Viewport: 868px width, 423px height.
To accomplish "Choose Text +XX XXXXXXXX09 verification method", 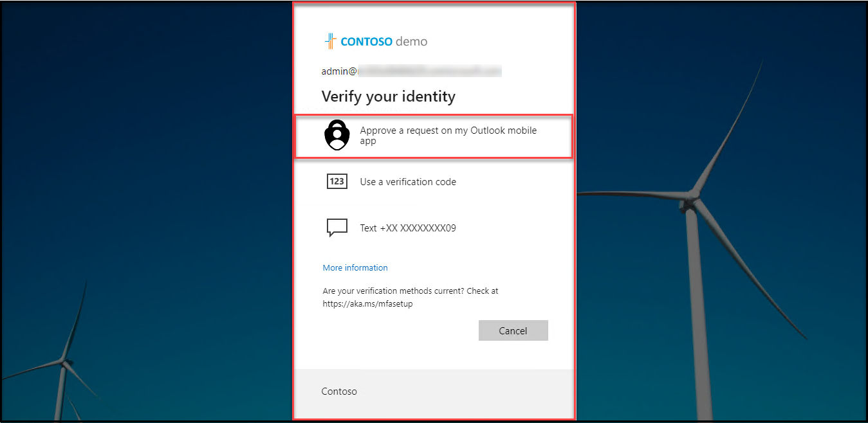I will (x=408, y=227).
